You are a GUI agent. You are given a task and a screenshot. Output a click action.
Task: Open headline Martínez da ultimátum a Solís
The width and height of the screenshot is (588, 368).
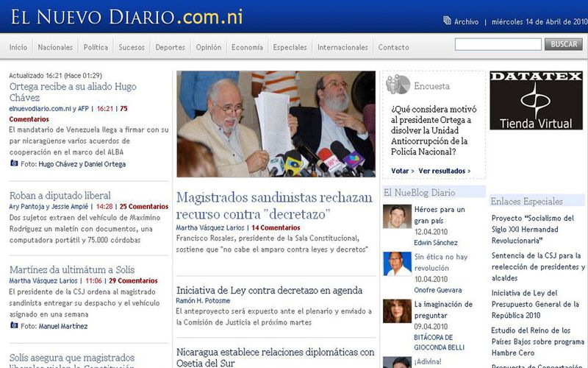(x=71, y=269)
